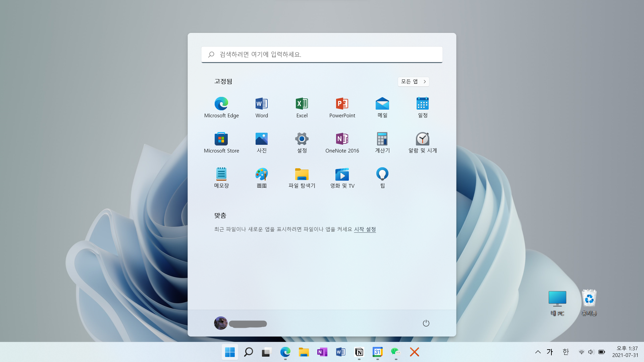The width and height of the screenshot is (644, 362).
Task: Show hidden system tray icons chevron
Action: pyautogui.click(x=538, y=352)
